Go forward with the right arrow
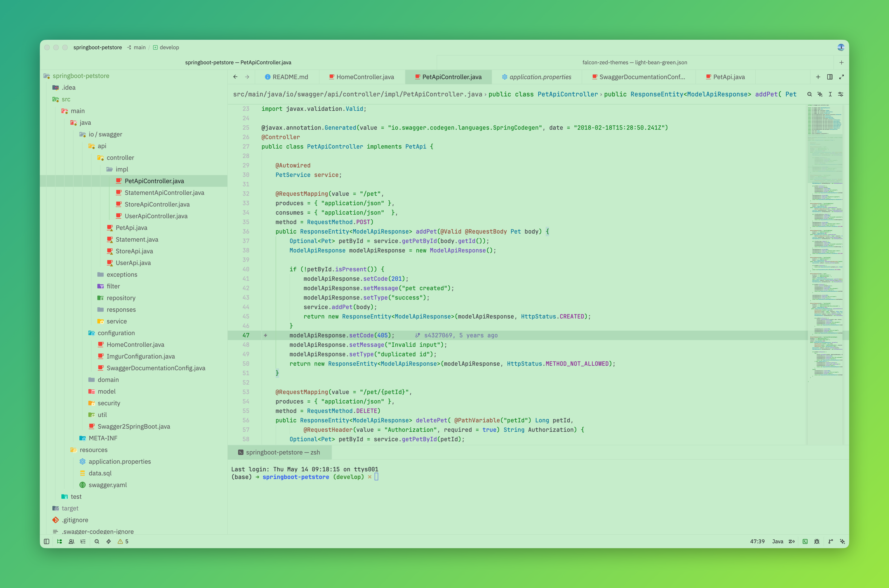This screenshot has width=889, height=588. pos(247,77)
